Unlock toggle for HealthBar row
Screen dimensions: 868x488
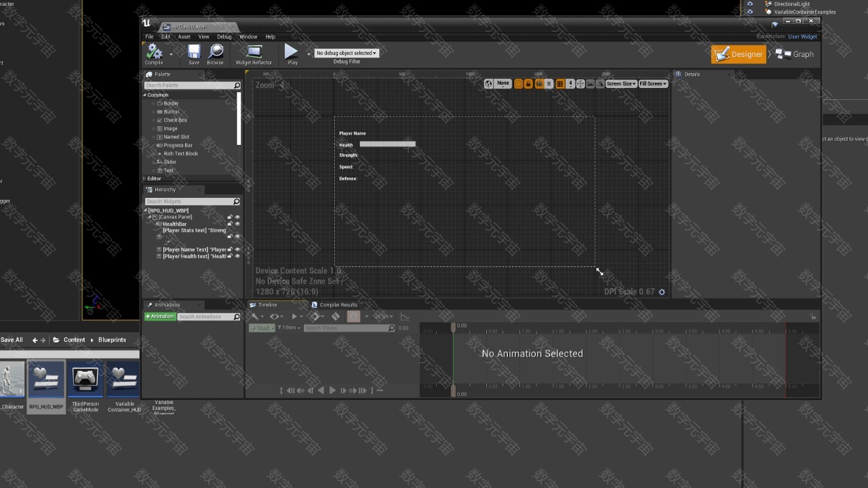click(x=230, y=224)
